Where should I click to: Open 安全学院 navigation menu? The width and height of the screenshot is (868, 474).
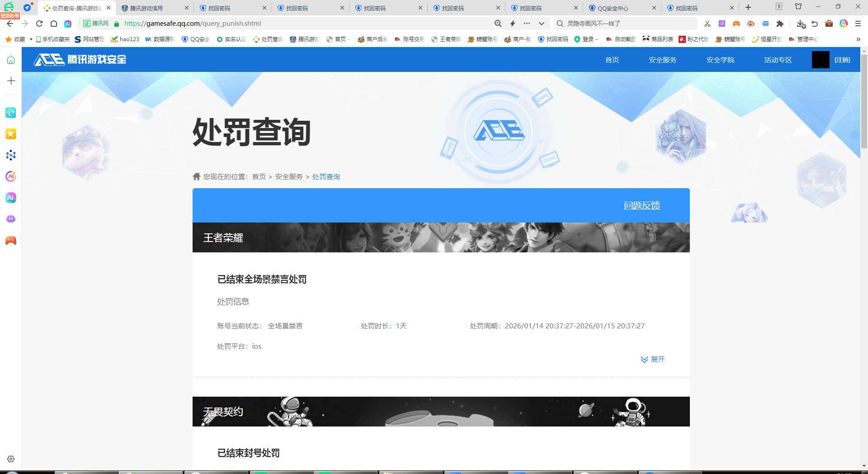pos(721,60)
